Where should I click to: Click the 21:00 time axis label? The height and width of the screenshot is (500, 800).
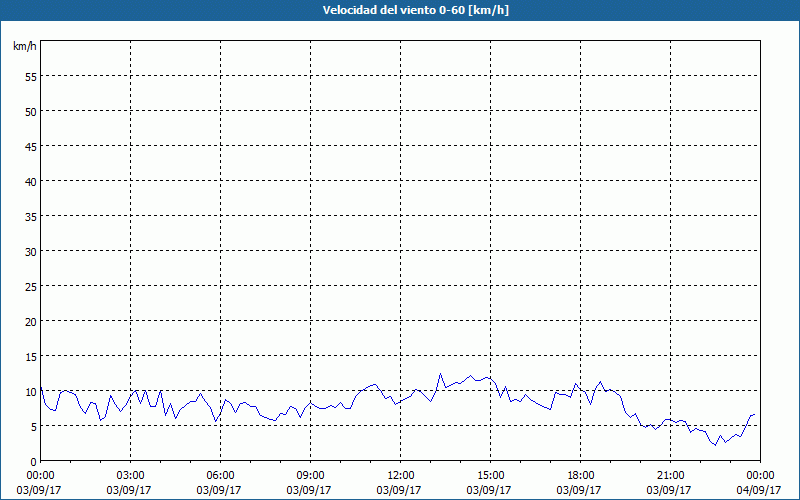[670, 475]
